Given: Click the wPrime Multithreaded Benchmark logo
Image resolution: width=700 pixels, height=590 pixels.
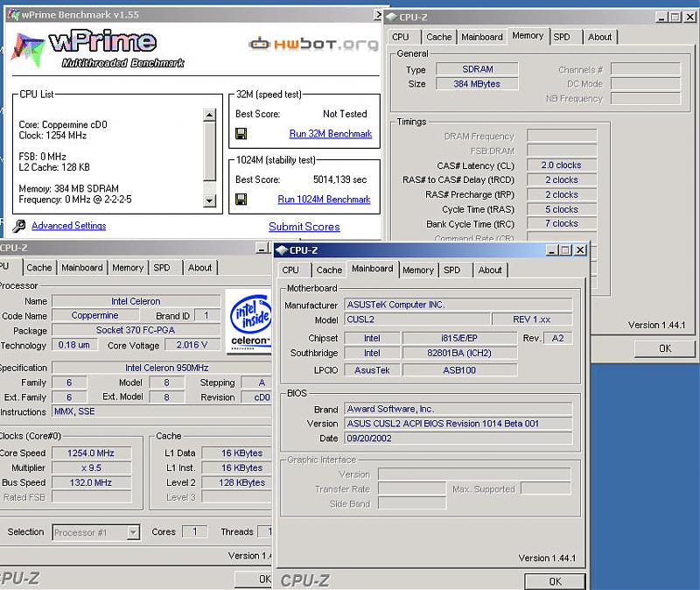Looking at the screenshot, I should tap(99, 49).
